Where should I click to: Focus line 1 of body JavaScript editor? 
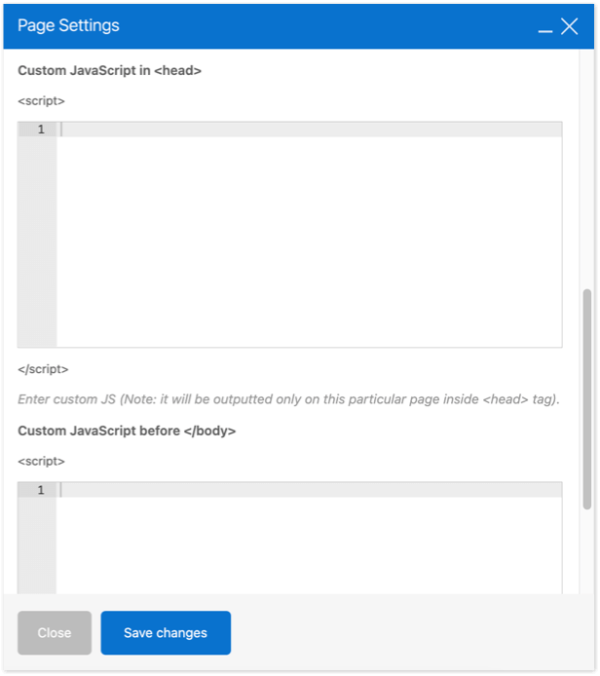pyautogui.click(x=309, y=490)
